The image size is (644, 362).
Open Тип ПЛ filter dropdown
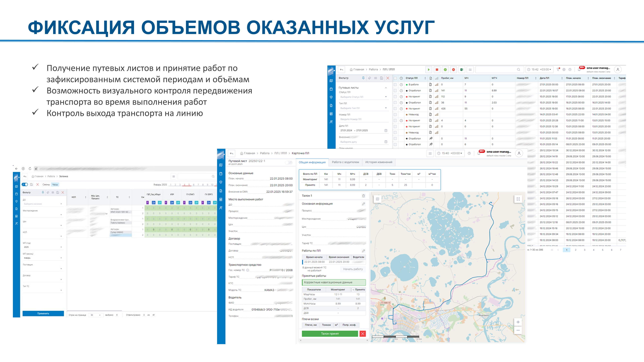coord(363,108)
